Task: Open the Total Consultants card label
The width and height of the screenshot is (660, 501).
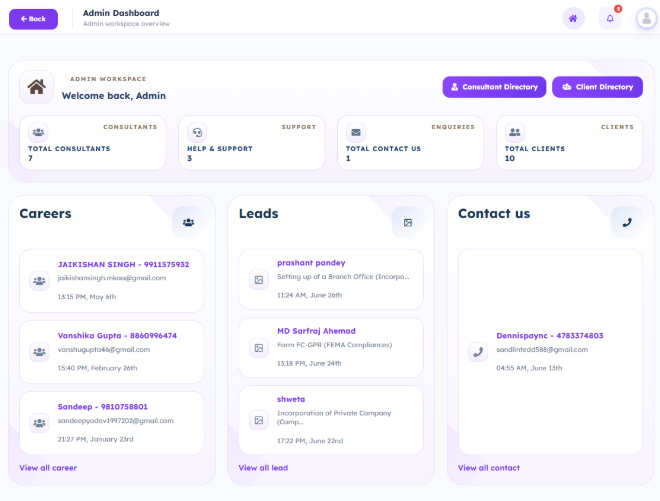Action: 69,149
